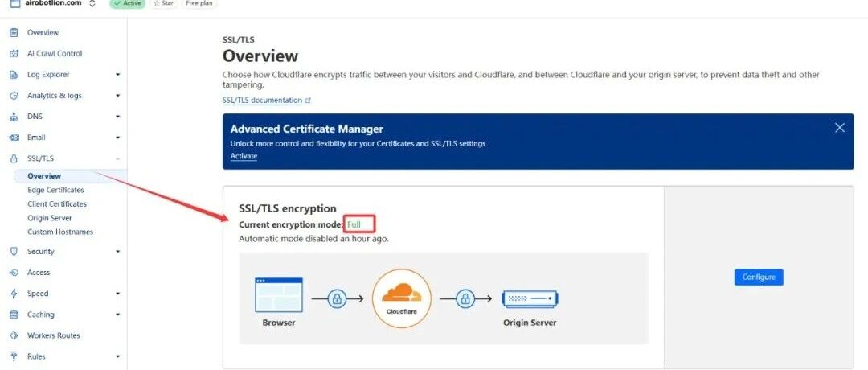The height and width of the screenshot is (370, 868).
Task: Go to Custom Hostnames
Action: coord(60,232)
